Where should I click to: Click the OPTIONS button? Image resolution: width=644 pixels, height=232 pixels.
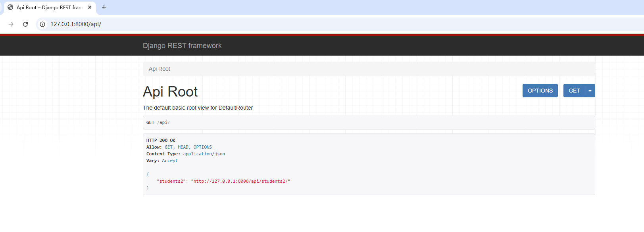(540, 91)
